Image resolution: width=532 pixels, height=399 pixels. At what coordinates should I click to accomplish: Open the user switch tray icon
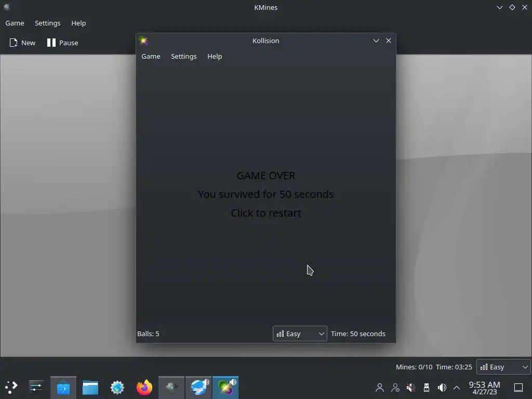[395, 388]
